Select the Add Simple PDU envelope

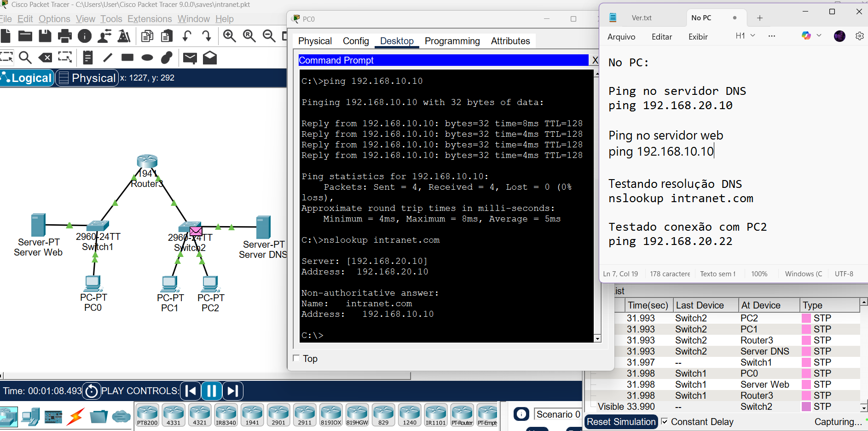pyautogui.click(x=190, y=58)
